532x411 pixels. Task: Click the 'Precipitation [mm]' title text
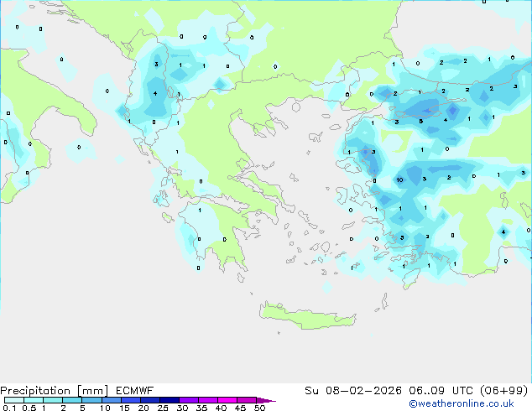(55, 391)
